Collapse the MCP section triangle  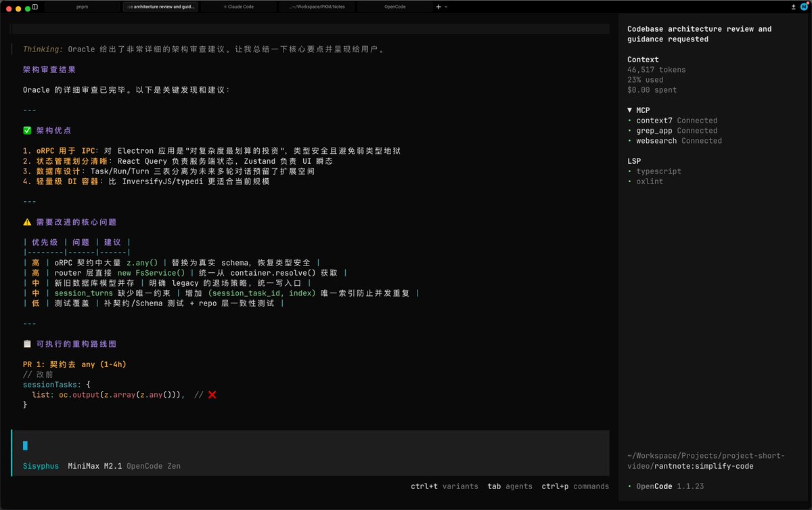click(629, 110)
